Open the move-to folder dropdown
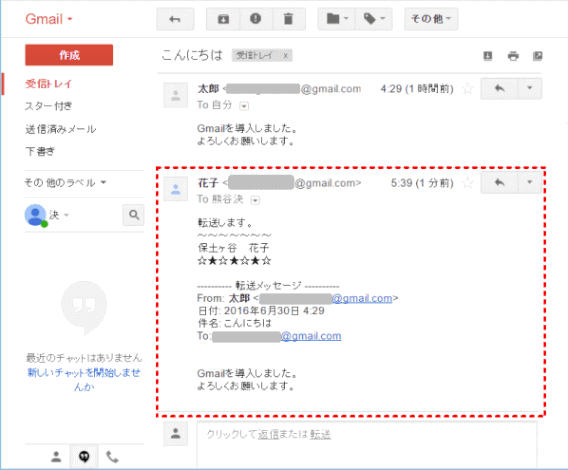Viewport: 568px width, 470px height. point(337,19)
